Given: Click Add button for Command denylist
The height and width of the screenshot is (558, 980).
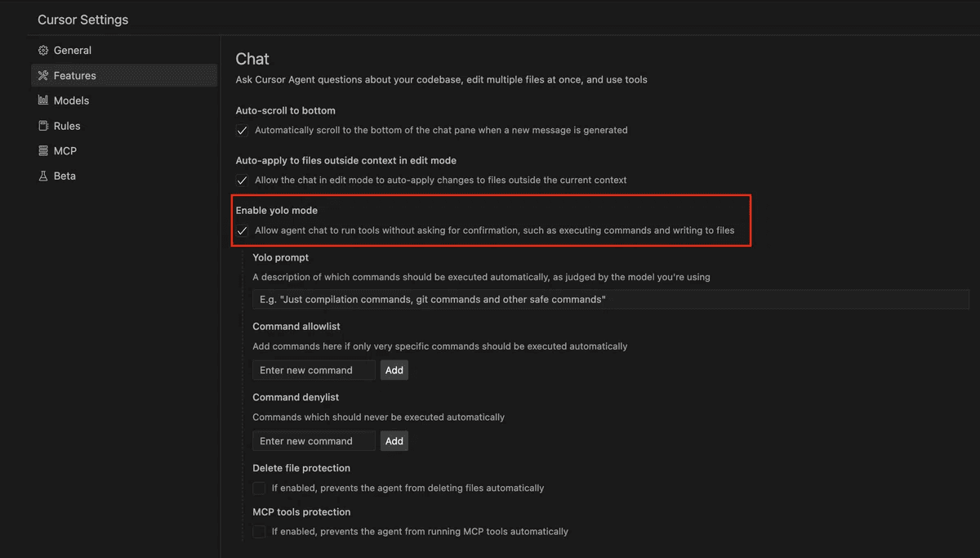Looking at the screenshot, I should [394, 441].
